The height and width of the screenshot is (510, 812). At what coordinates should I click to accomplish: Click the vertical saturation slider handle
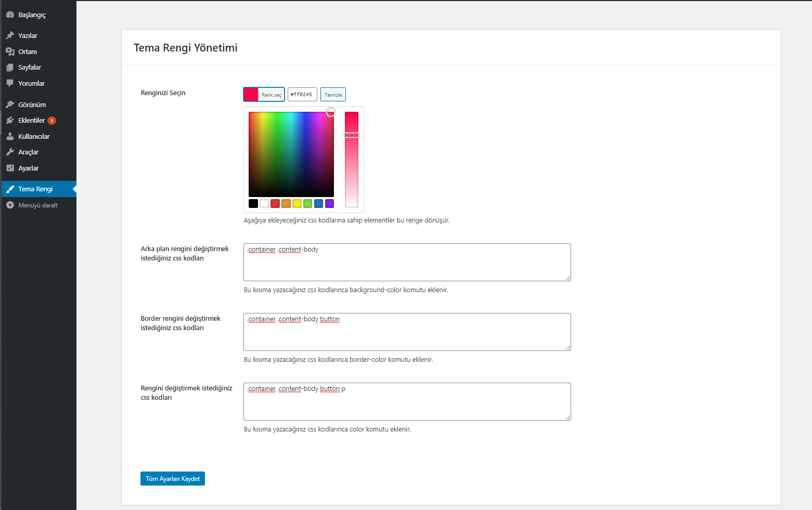pyautogui.click(x=352, y=135)
